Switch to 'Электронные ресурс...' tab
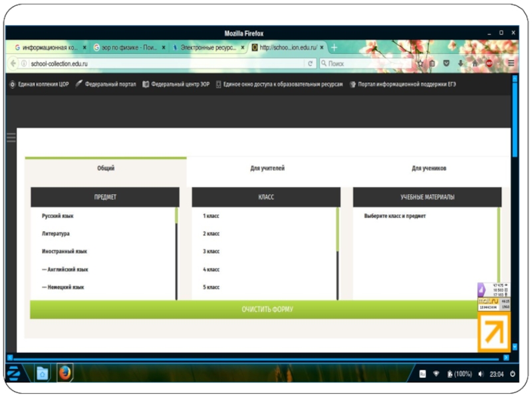The image size is (532, 399). coord(208,47)
